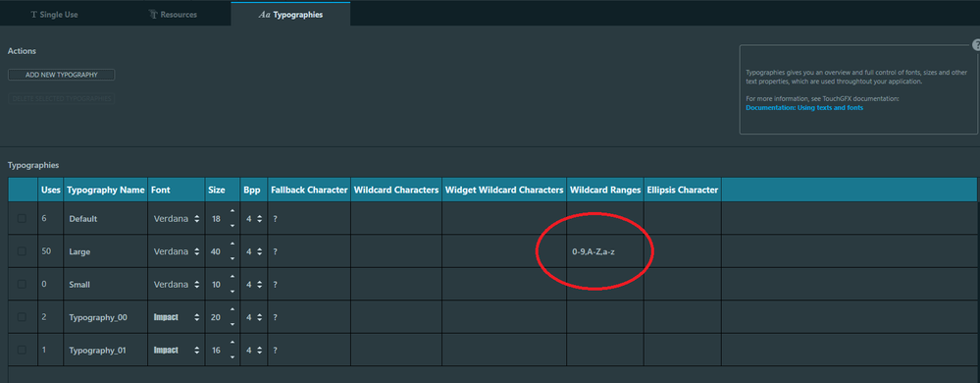Increase size of Typography_00

(x=232, y=309)
